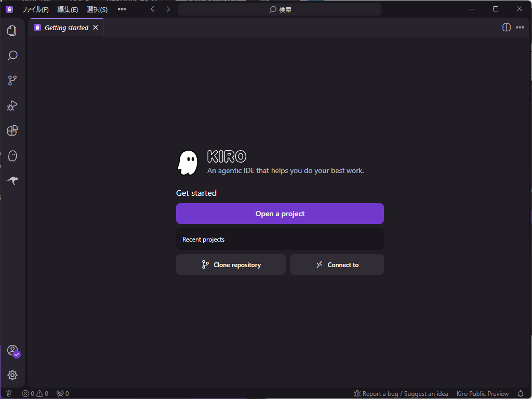Open the Accounts menu icon
The image size is (532, 399).
[13, 351]
